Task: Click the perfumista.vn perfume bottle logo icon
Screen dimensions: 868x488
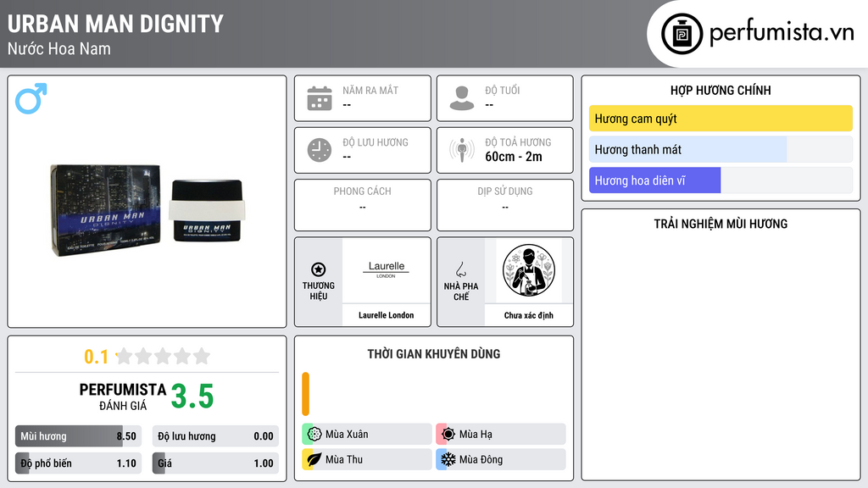Action: [682, 34]
